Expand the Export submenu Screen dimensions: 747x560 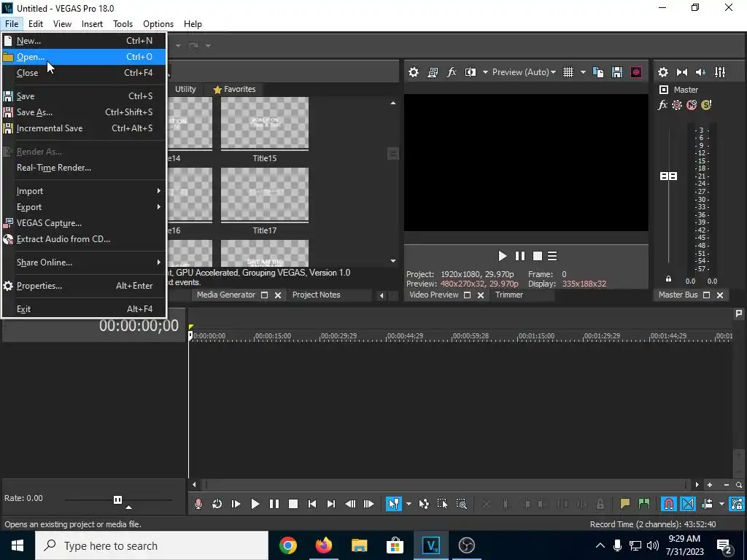coord(84,207)
